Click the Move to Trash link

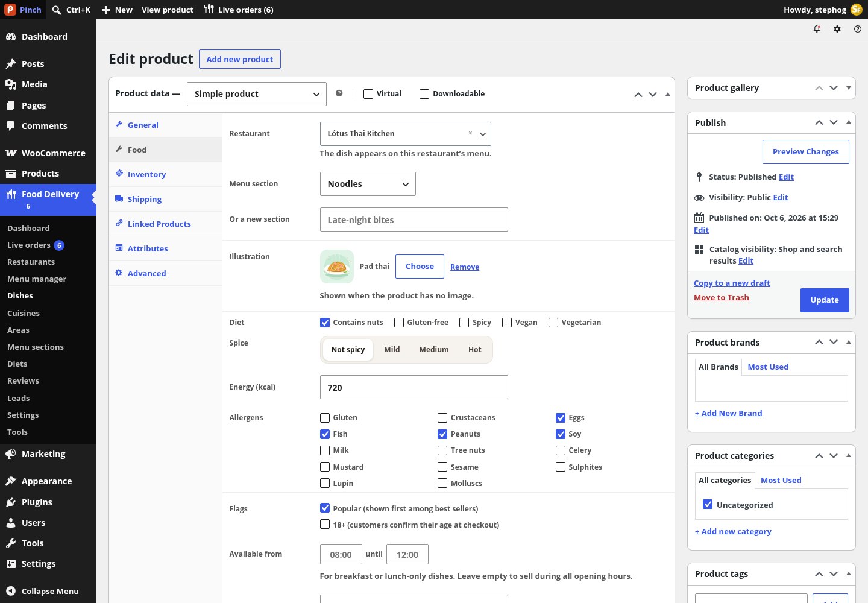[x=722, y=297]
